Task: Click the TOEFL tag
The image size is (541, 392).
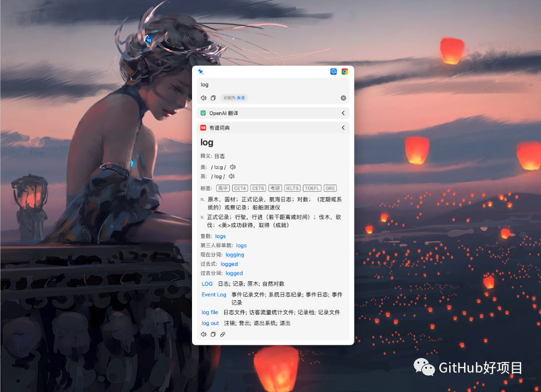Action: [x=312, y=188]
